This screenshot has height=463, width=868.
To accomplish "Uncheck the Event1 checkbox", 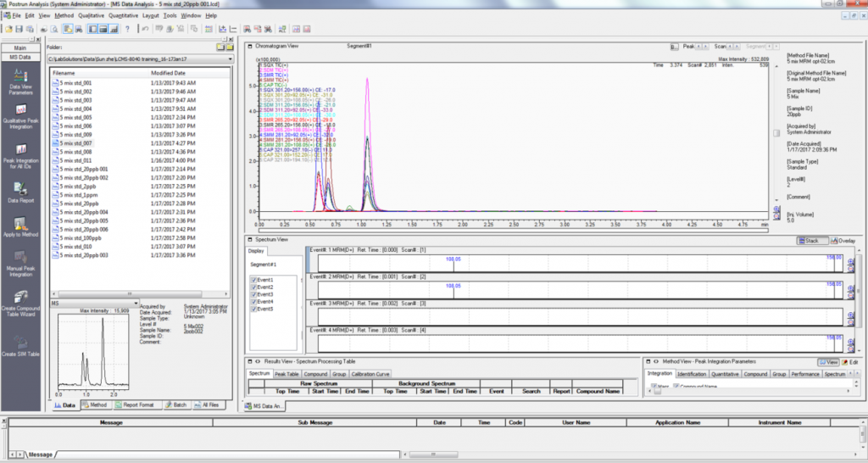I will [254, 280].
